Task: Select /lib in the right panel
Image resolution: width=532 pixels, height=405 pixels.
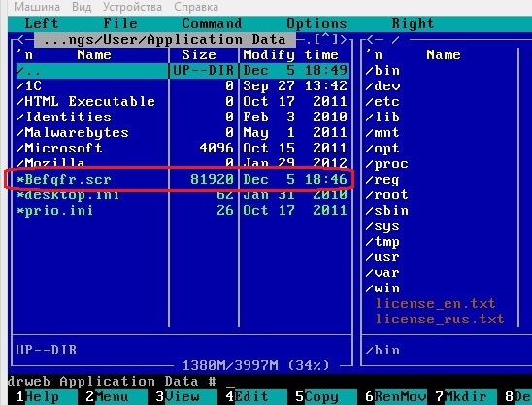Action: click(382, 118)
